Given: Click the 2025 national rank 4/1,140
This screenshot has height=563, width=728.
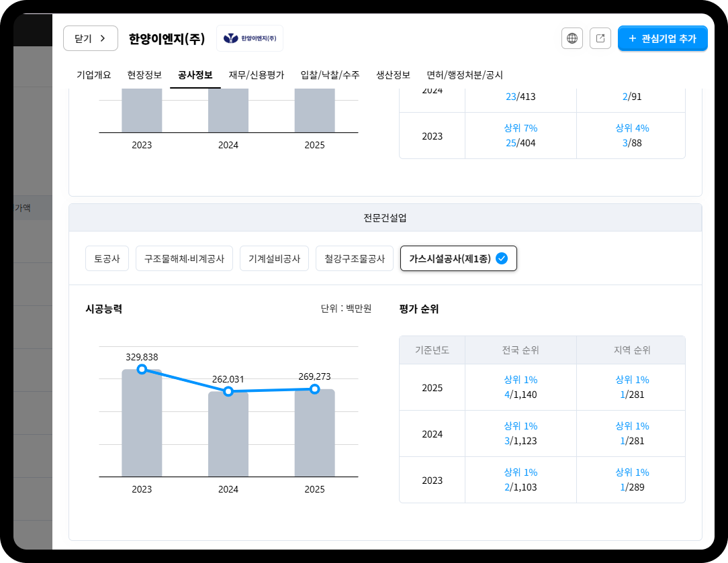Looking at the screenshot, I should (x=520, y=395).
